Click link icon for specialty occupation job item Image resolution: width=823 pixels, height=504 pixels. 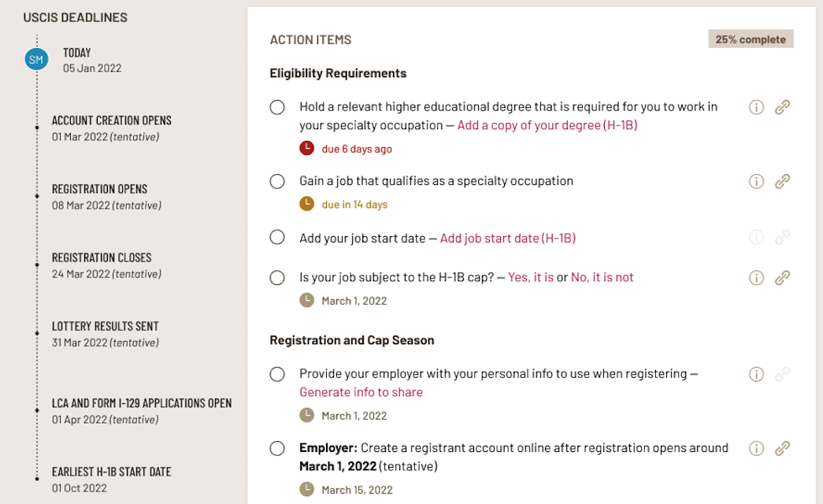tap(782, 181)
